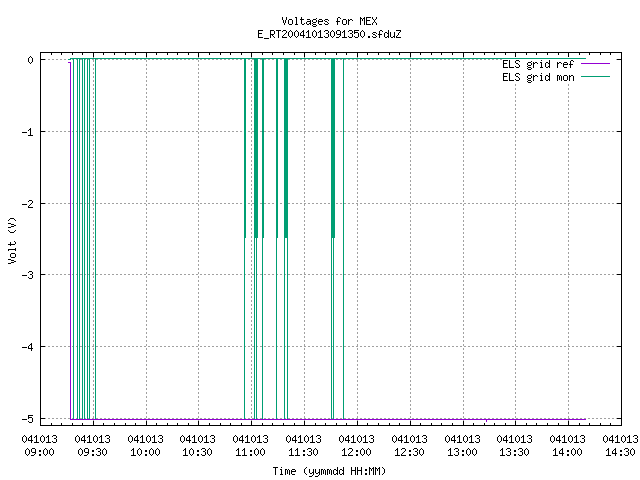Screen dimensions: 640x480
Task: Click the green ELS grid mon legend line
Action: [595, 76]
